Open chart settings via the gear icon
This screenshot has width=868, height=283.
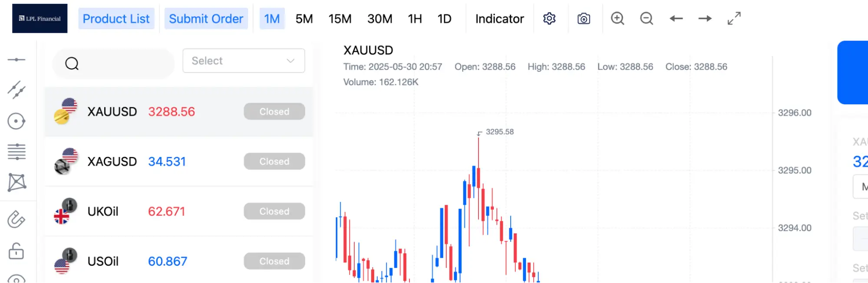pos(549,18)
